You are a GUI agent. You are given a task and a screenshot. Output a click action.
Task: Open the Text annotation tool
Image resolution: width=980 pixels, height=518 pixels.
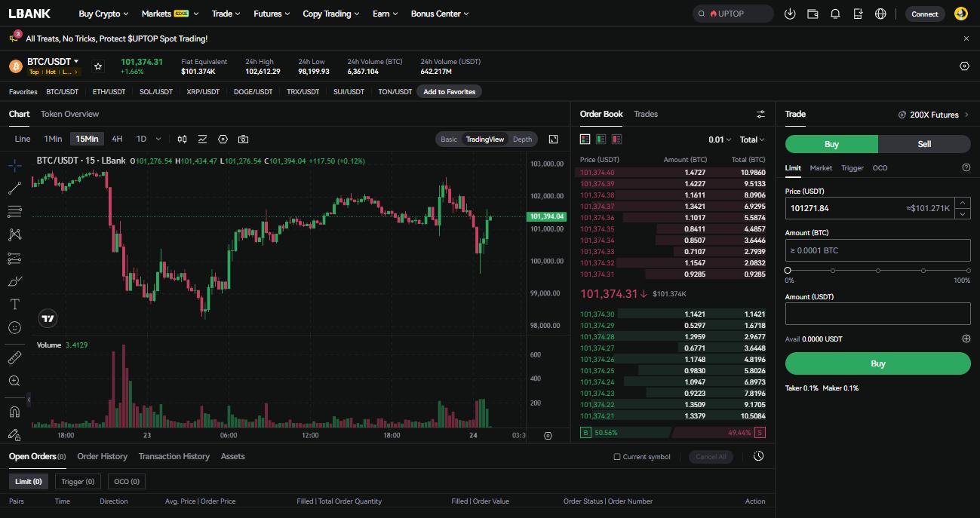(x=14, y=304)
